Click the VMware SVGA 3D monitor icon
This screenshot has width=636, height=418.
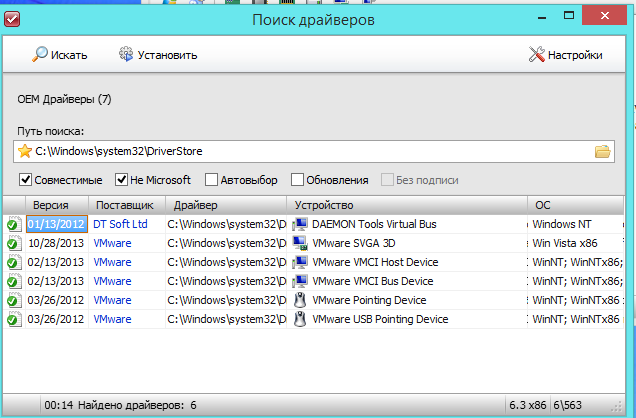[x=300, y=243]
